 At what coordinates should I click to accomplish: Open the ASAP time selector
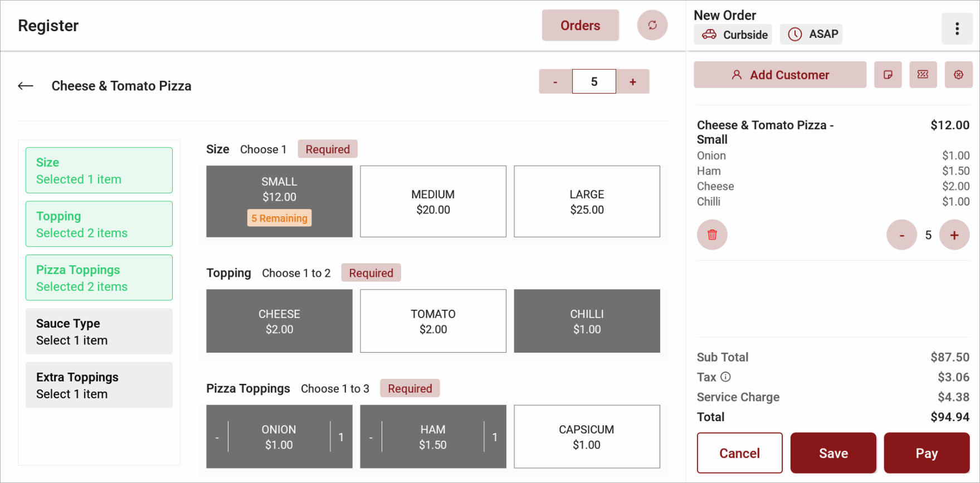pyautogui.click(x=811, y=35)
